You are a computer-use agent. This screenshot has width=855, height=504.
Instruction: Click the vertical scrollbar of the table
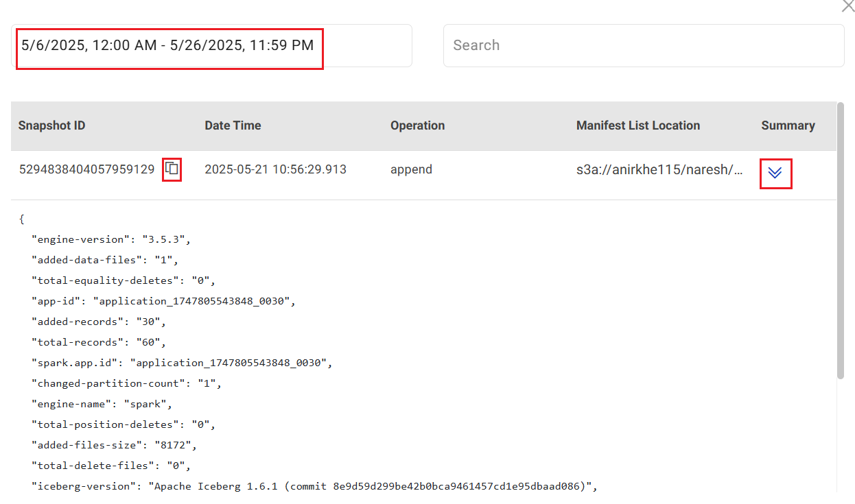[841, 240]
